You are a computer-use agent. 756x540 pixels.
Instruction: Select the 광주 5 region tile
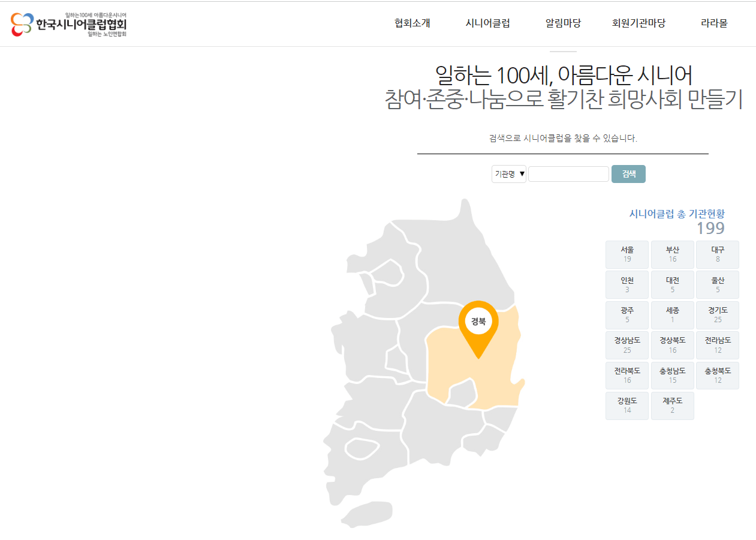click(x=627, y=315)
